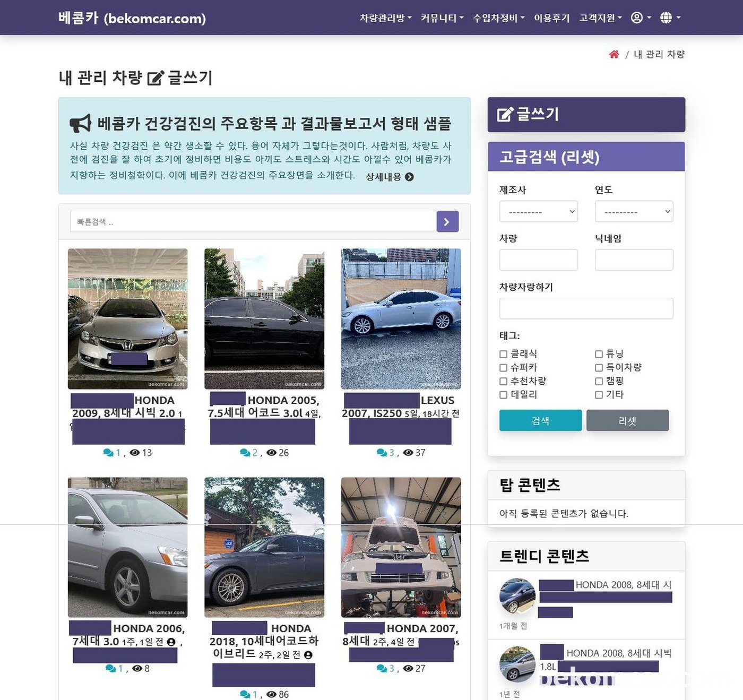Expand the 차량관리방 nav menu
Viewport: 743px width, 700px height.
click(x=385, y=18)
